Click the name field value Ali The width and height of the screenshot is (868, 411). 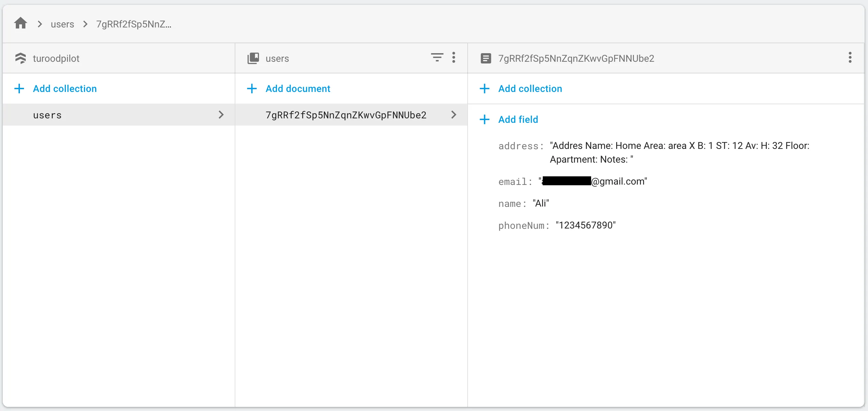(541, 203)
